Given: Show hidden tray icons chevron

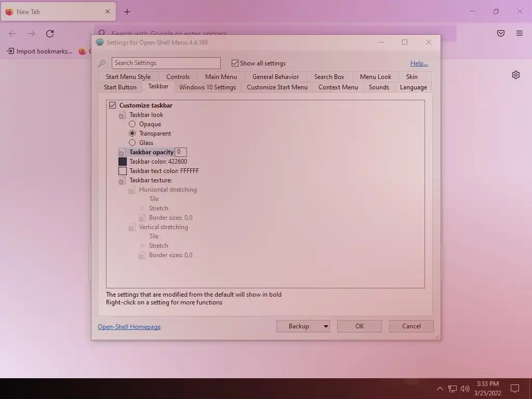Looking at the screenshot, I should pos(440,389).
